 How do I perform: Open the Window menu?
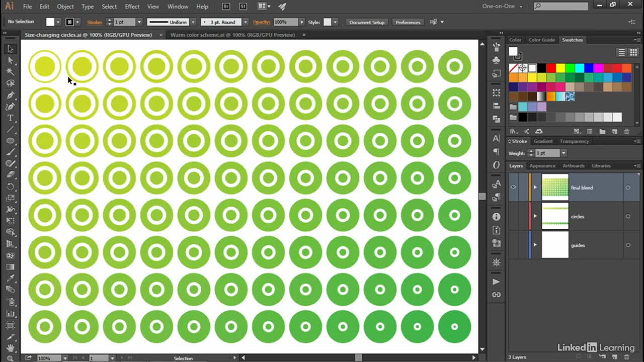coord(178,7)
